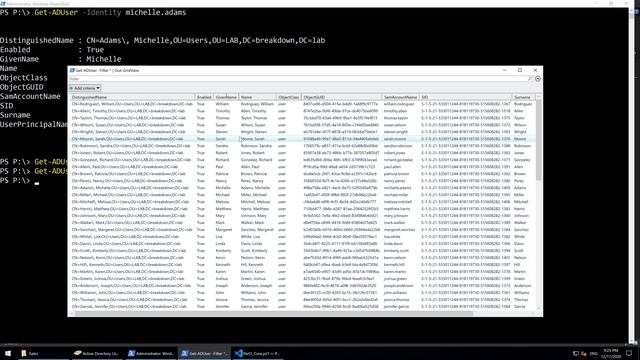Image resolution: width=640 pixels, height=360 pixels.
Task: Select the Allen, Paul row
Action: (302, 167)
